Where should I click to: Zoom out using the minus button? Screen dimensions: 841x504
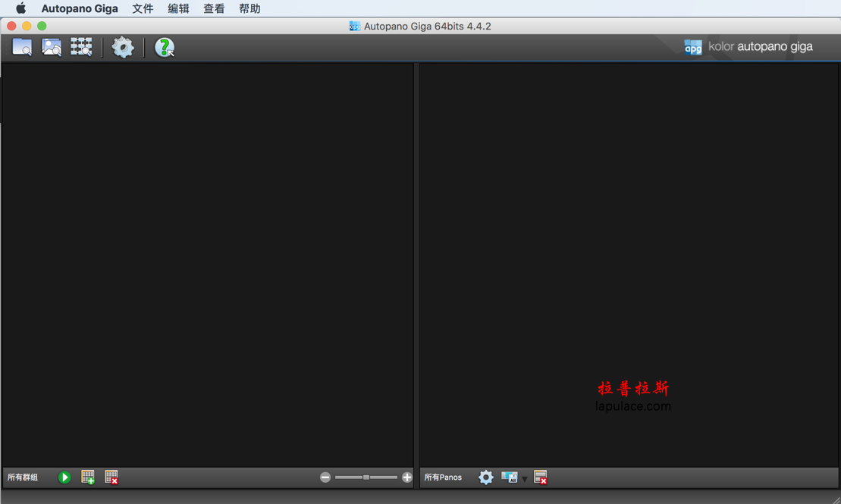pyautogui.click(x=325, y=477)
